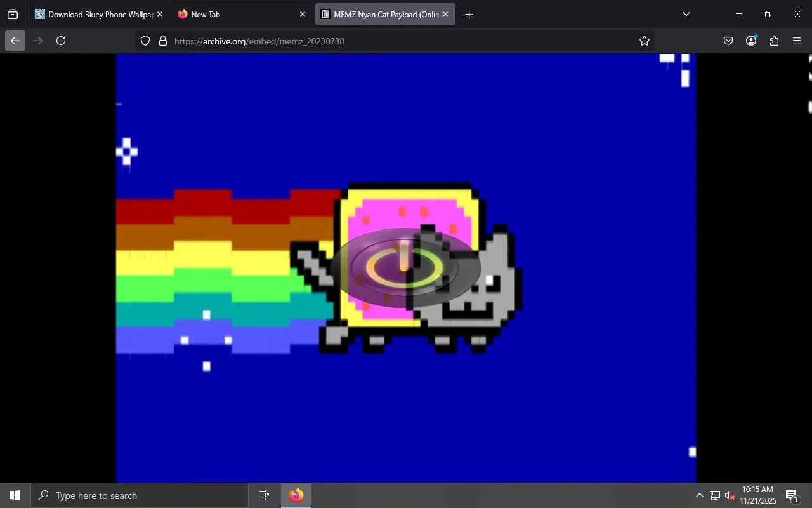The image size is (812, 508).
Task: Focus the archive.org URL address bar
Action: coord(394,41)
